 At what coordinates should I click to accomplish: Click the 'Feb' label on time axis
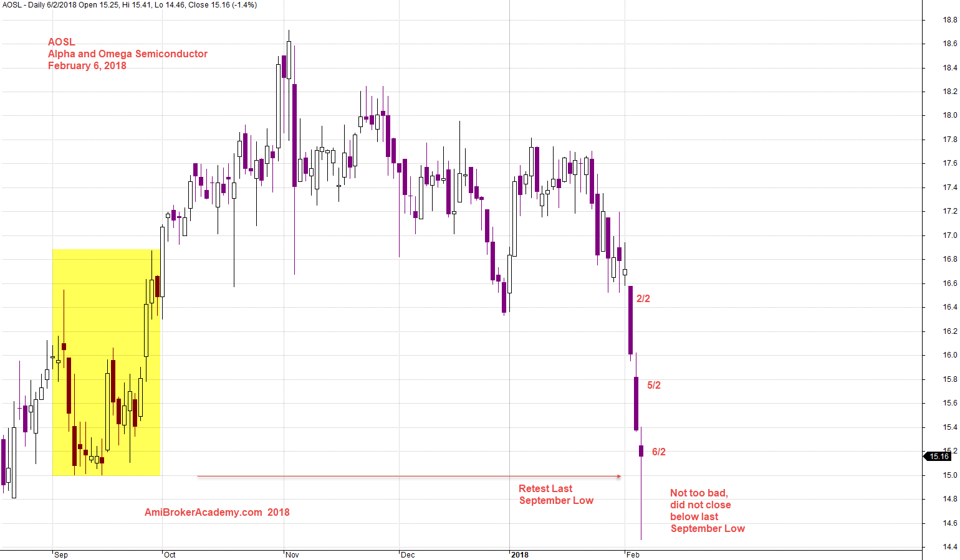[x=633, y=555]
